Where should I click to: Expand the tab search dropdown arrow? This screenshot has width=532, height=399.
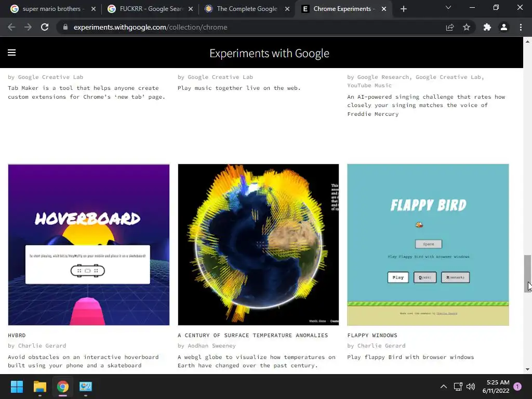448,7
